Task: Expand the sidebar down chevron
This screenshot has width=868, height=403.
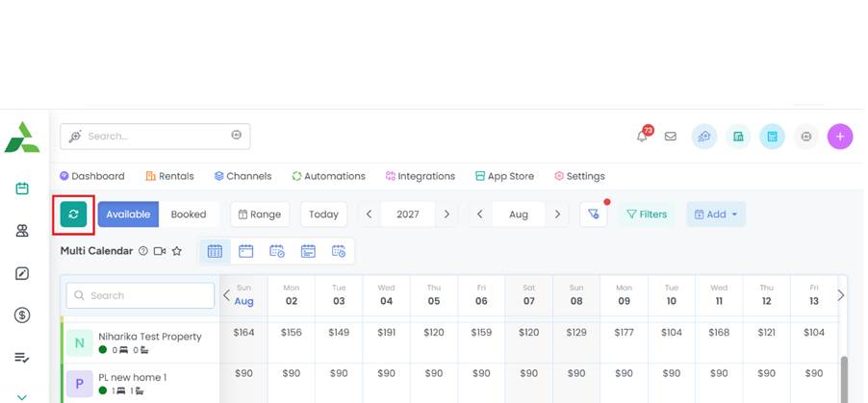Action: coord(21,395)
